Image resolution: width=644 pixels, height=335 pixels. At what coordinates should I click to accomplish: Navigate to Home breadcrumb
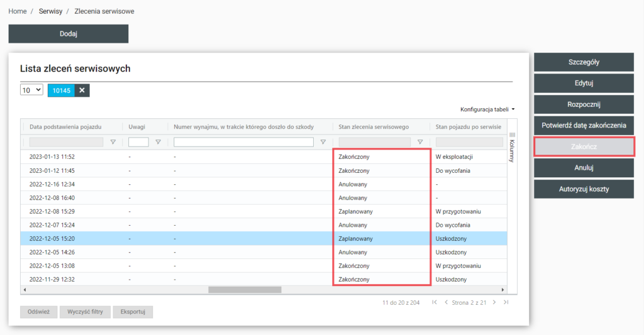pos(17,11)
